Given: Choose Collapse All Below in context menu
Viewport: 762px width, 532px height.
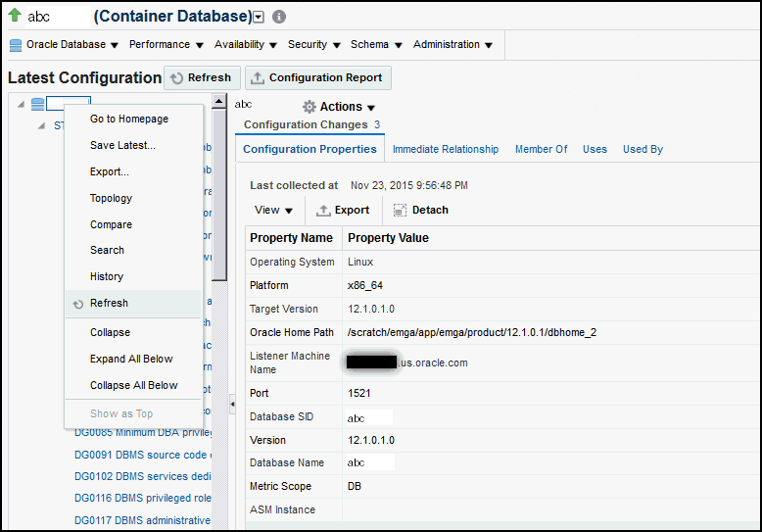Looking at the screenshot, I should point(133,385).
